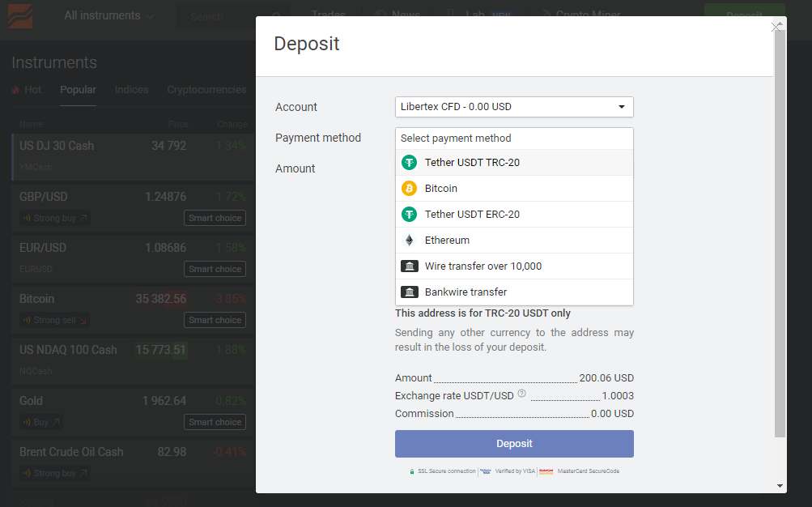Click Strong sell signal under Bitcoin
Viewport: 812px width, 507px height.
coord(54,320)
